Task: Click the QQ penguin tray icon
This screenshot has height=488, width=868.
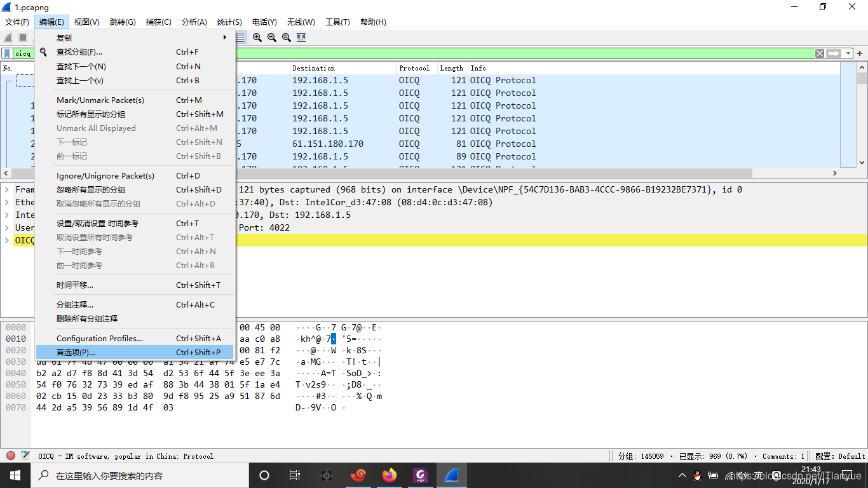Action: (697, 475)
